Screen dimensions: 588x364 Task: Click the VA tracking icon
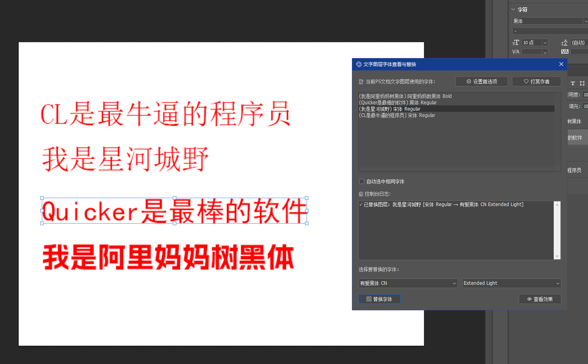(x=565, y=52)
